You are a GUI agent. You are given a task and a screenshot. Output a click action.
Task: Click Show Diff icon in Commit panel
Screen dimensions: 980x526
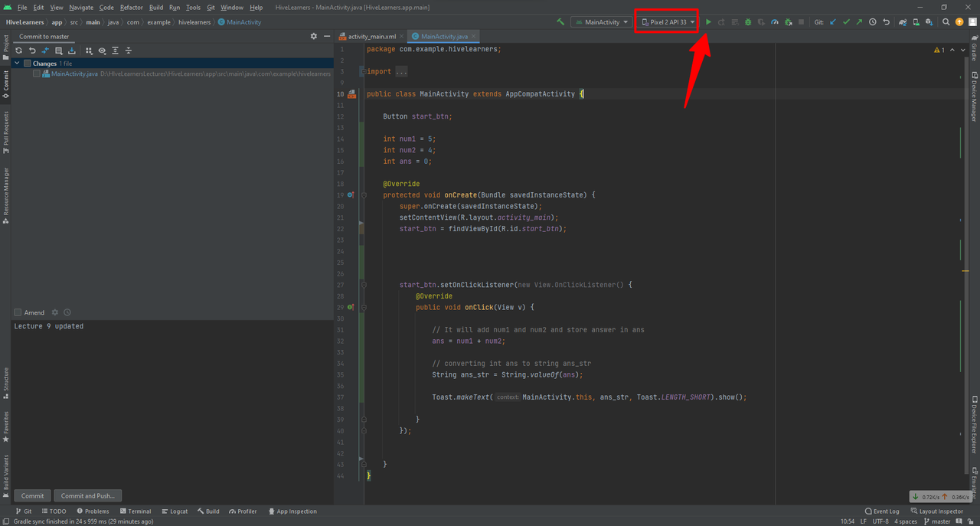(45, 51)
